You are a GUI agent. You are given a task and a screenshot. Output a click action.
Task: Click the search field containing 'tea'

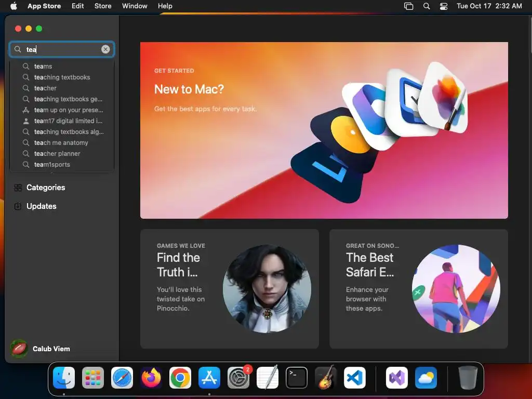(x=62, y=49)
